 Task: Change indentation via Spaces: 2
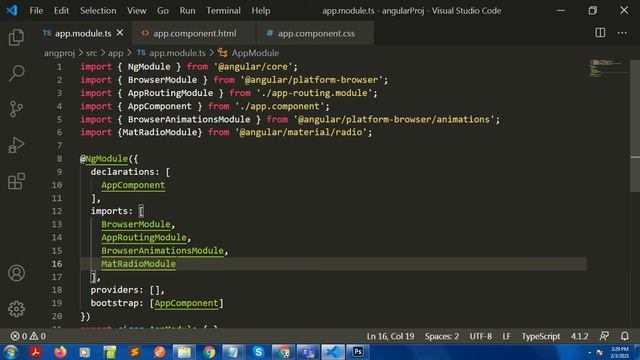click(x=442, y=336)
